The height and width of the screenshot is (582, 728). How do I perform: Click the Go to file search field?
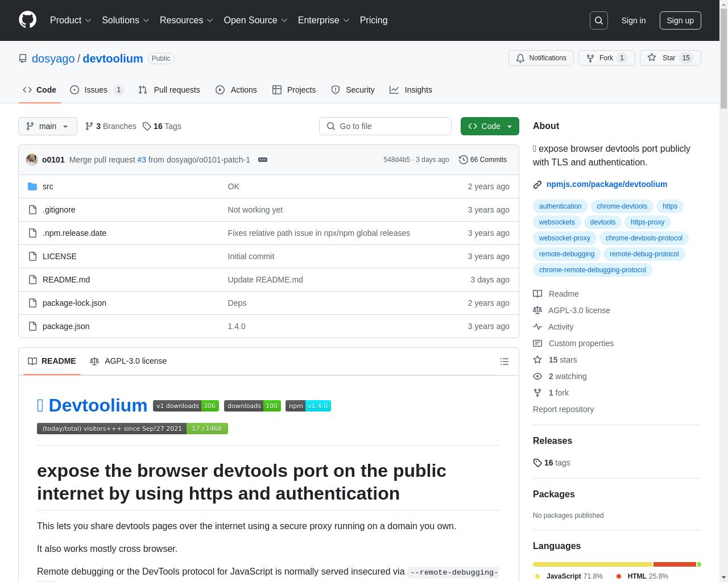click(x=385, y=126)
